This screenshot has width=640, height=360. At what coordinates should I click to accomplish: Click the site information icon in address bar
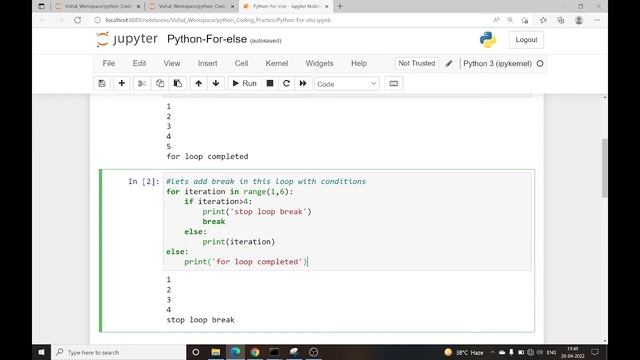coord(97,20)
